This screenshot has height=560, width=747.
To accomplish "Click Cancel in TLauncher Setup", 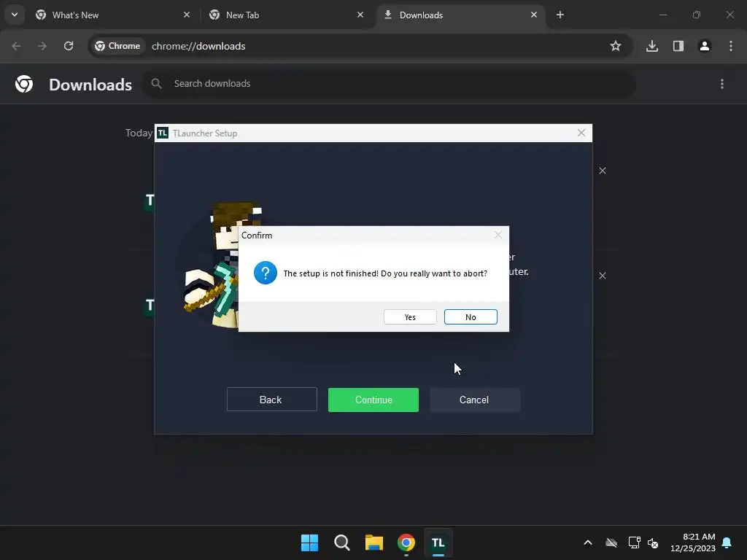I will coord(474,400).
